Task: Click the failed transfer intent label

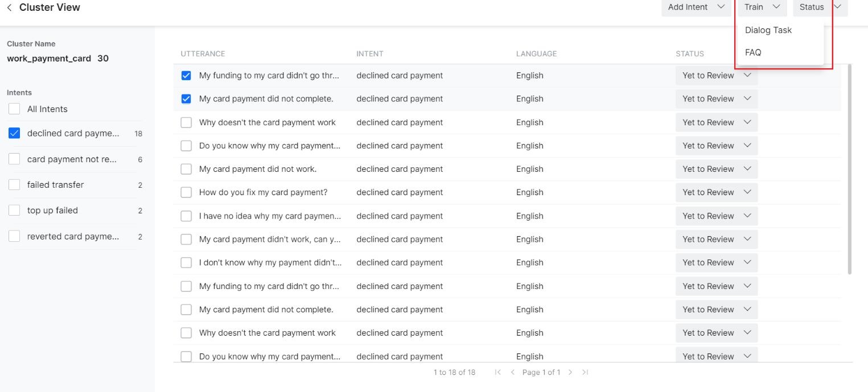Action: (55, 185)
